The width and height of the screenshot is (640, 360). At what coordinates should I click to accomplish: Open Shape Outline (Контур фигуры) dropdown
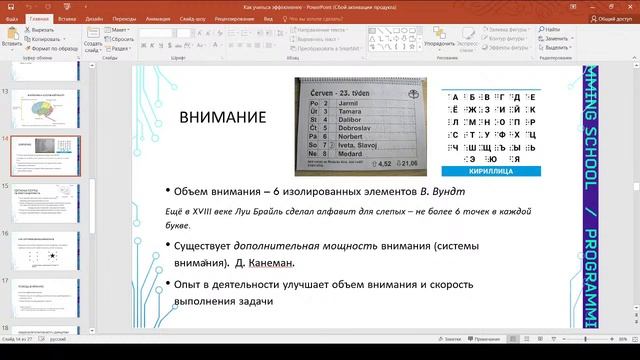coord(505,38)
